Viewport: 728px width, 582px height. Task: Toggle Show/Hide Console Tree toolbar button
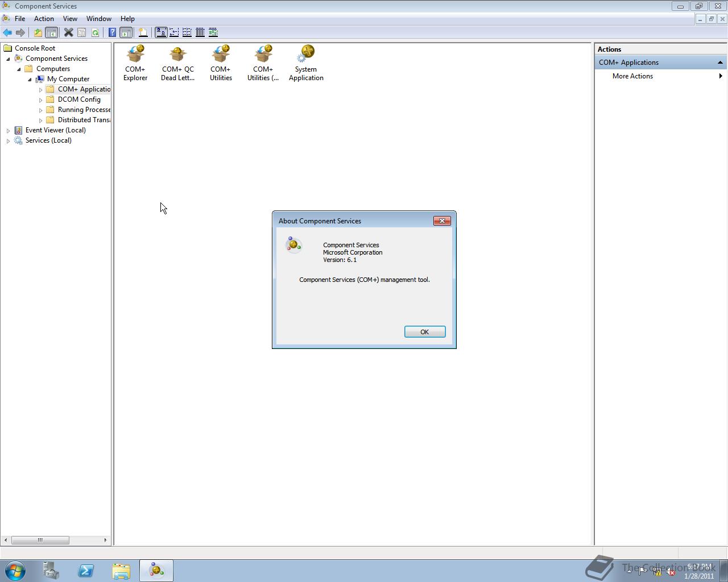coord(51,32)
